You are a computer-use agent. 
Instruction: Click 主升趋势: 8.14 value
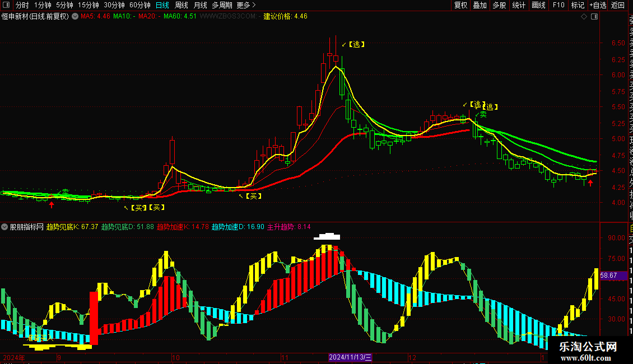289,227
